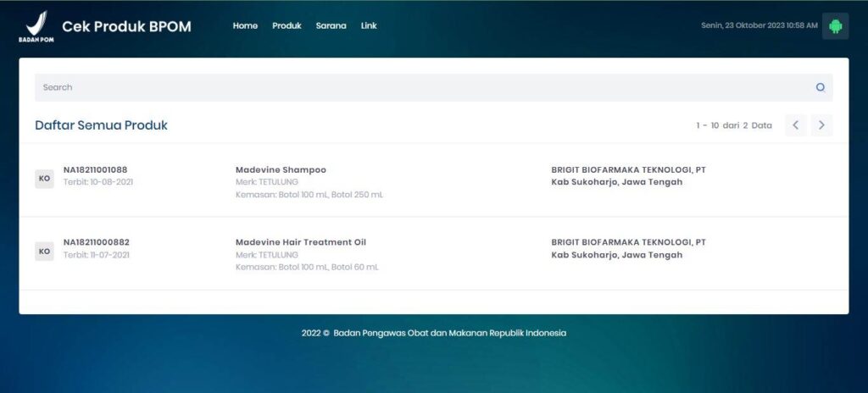The width and height of the screenshot is (868, 393).
Task: Click Terbit: 10-08-2021 date
Action: [x=98, y=182]
